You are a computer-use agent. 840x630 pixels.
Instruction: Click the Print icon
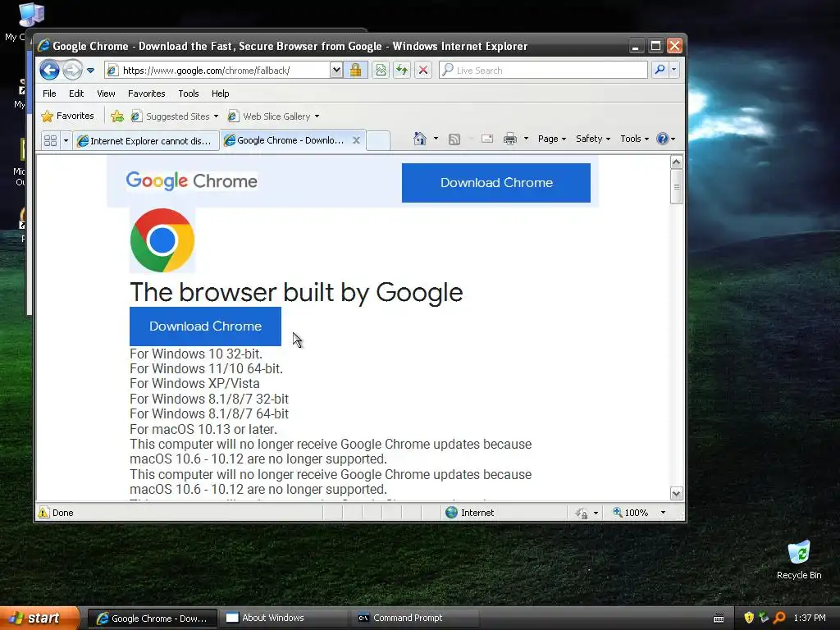(x=510, y=139)
